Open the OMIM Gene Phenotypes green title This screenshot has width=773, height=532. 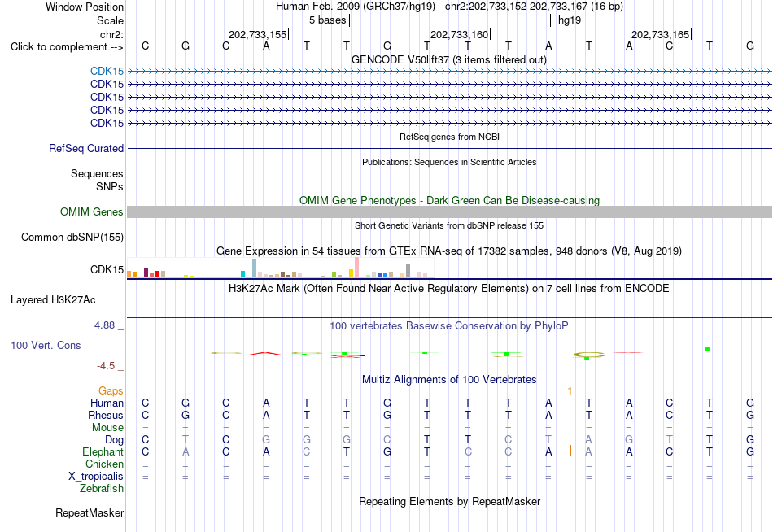(449, 200)
